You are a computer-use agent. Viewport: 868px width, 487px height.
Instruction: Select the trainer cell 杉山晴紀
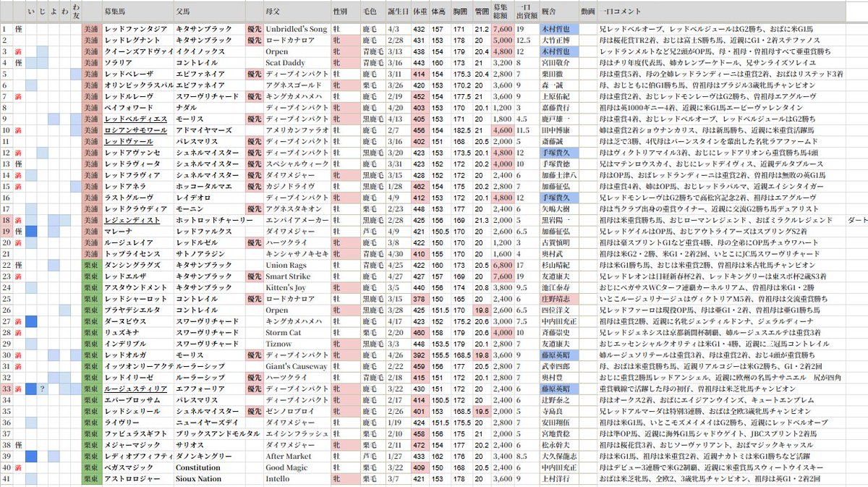click(556, 265)
